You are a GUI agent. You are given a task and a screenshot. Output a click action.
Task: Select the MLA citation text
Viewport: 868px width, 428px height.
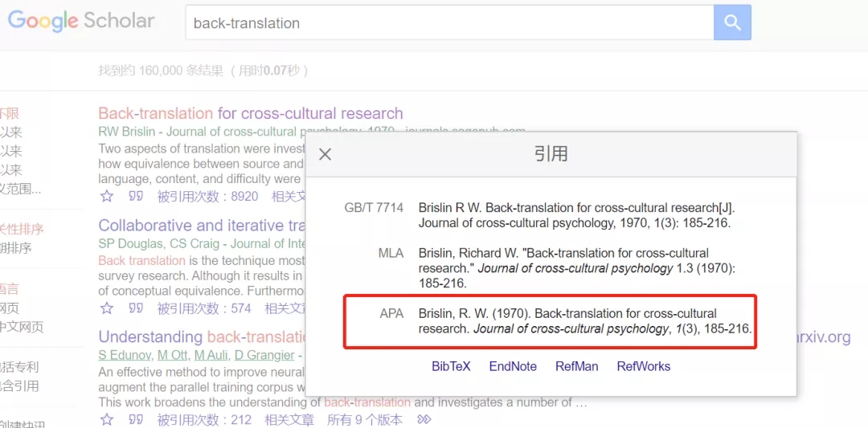(x=576, y=268)
